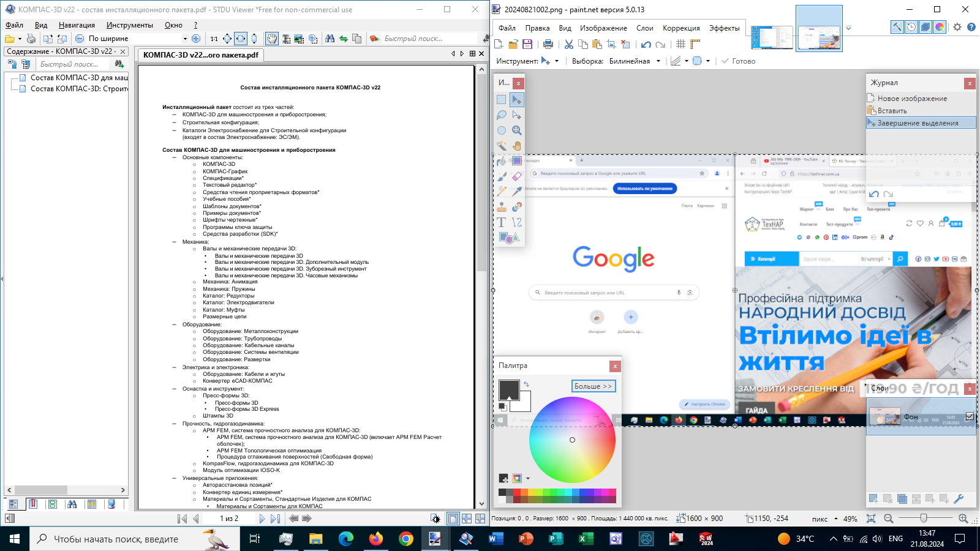This screenshot has height=551, width=980.
Task: Open the antialiasing mode dropdown arrow
Action: pos(687,61)
